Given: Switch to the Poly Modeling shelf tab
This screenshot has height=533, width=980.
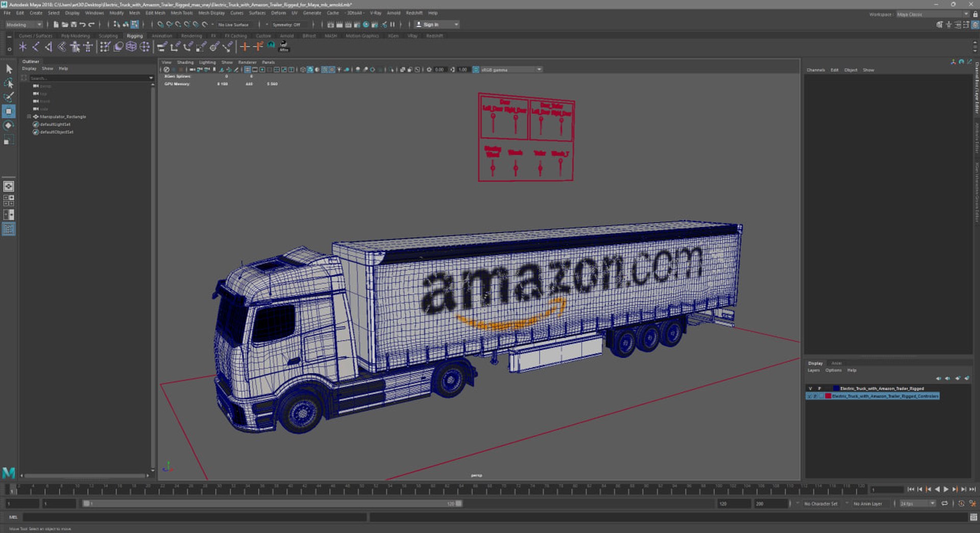Looking at the screenshot, I should (x=75, y=36).
